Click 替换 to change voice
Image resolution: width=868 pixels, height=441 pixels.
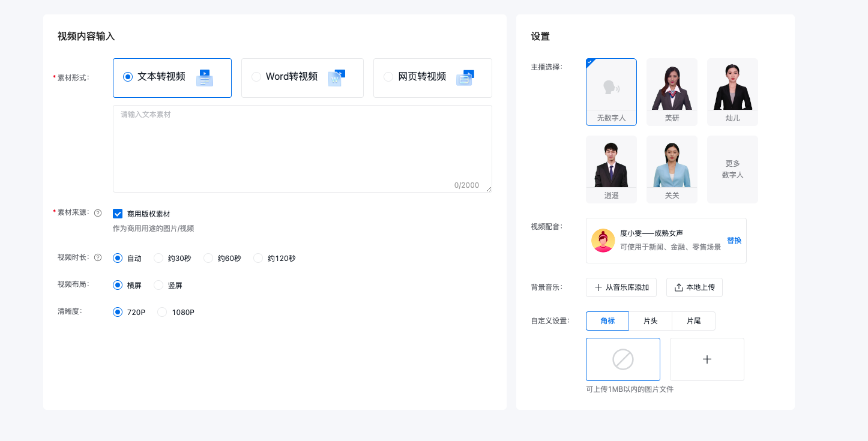[x=734, y=241]
